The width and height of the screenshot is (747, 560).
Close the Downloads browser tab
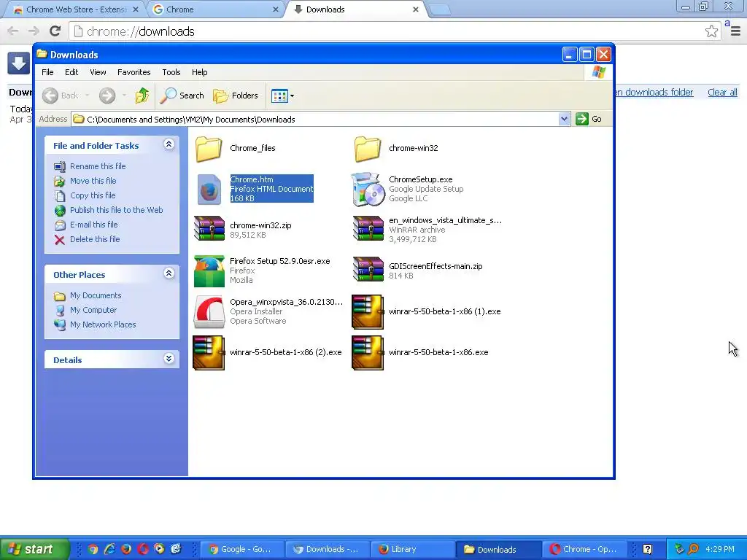415,9
